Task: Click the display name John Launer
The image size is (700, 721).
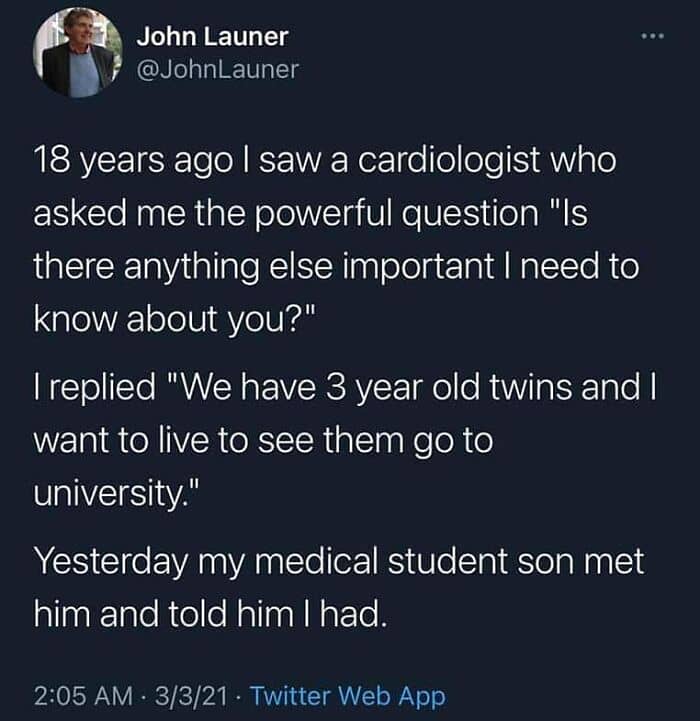Action: [x=212, y=36]
